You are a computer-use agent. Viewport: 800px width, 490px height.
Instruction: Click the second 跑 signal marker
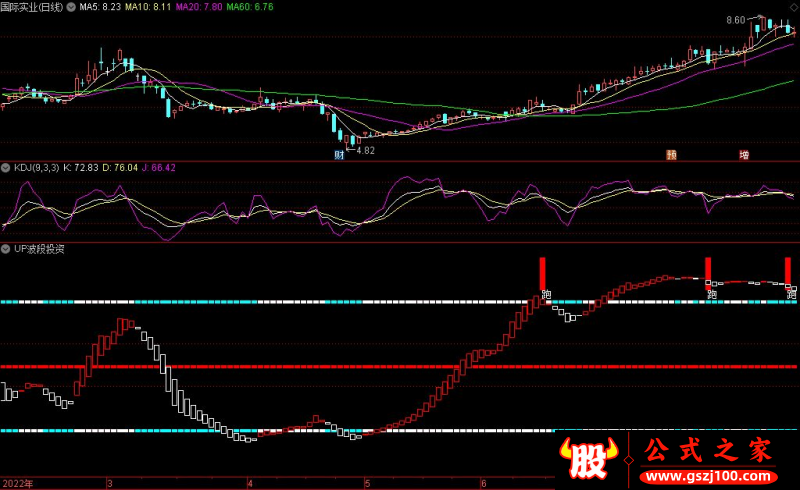712,294
